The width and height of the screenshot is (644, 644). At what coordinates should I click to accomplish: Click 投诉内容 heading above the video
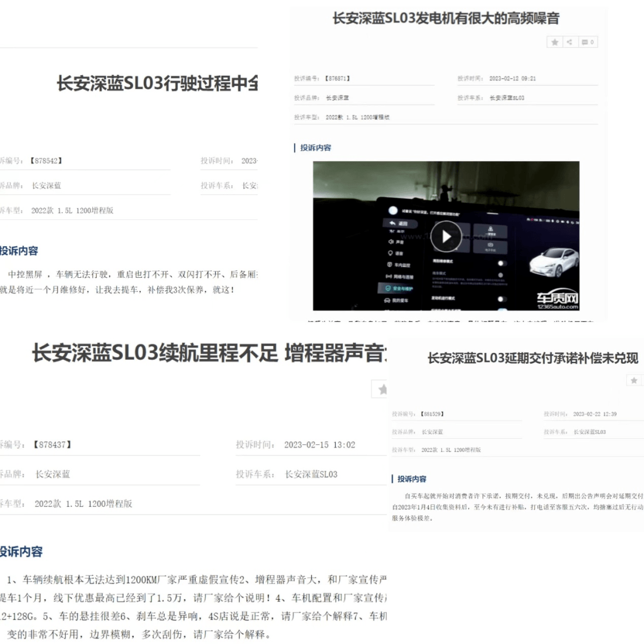pos(315,148)
